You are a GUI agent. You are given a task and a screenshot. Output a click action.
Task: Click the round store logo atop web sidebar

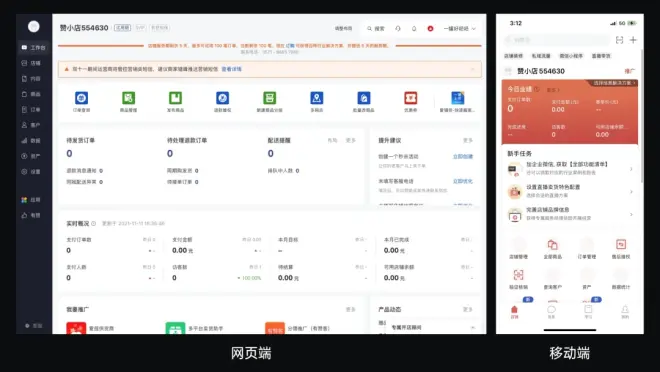[34, 27]
